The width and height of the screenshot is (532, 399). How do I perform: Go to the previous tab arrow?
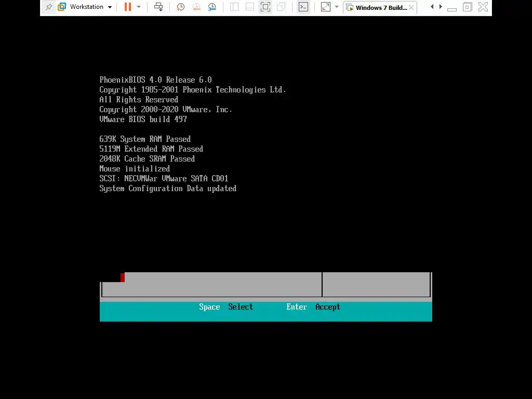coord(432,7)
